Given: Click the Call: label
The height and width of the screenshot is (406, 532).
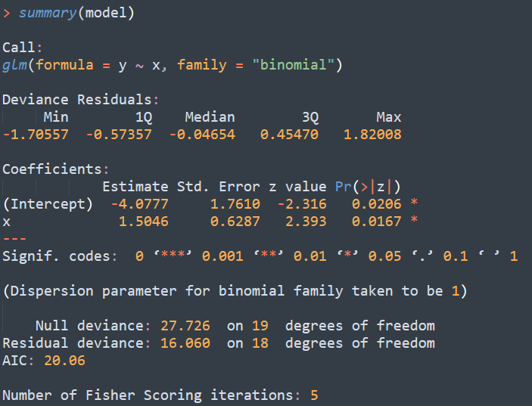Looking at the screenshot, I should [x=23, y=48].
